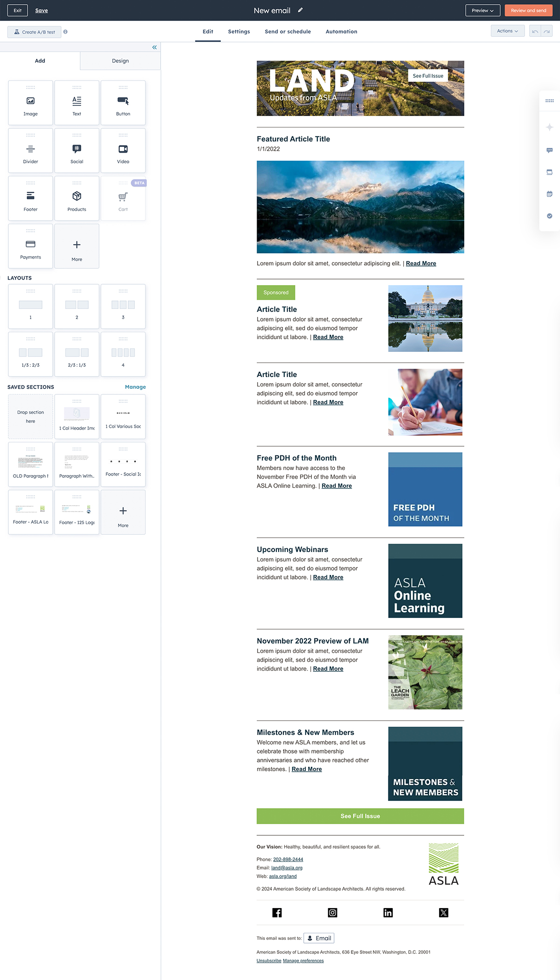This screenshot has height=980, width=560.
Task: Click See Full Issue on header banner
Action: [428, 76]
